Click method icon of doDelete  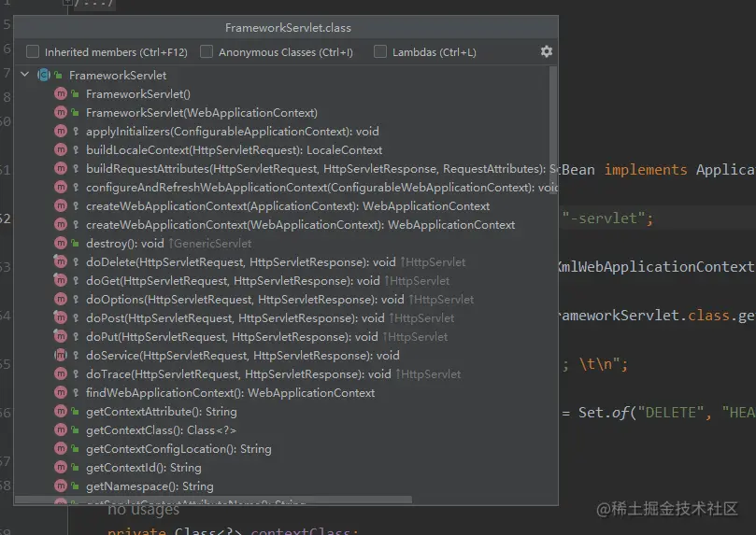point(61,261)
